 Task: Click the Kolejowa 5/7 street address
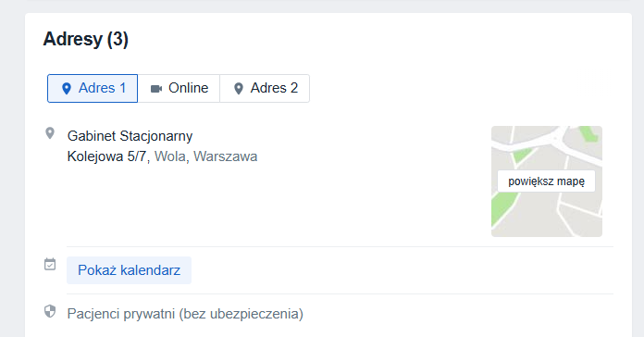106,156
